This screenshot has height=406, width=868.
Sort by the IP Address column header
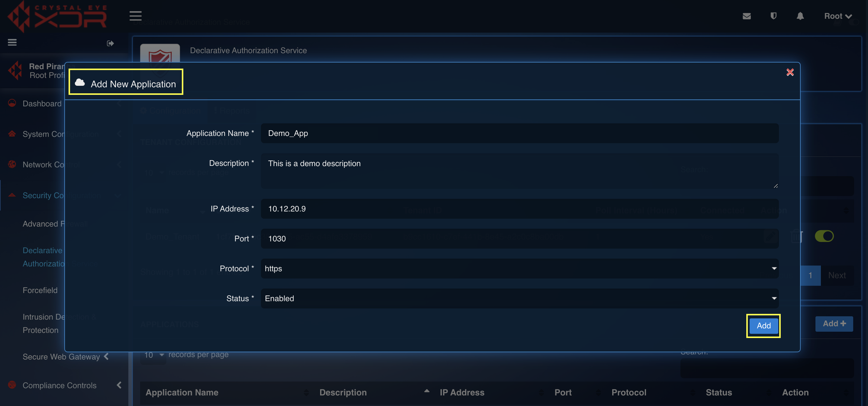click(x=462, y=392)
